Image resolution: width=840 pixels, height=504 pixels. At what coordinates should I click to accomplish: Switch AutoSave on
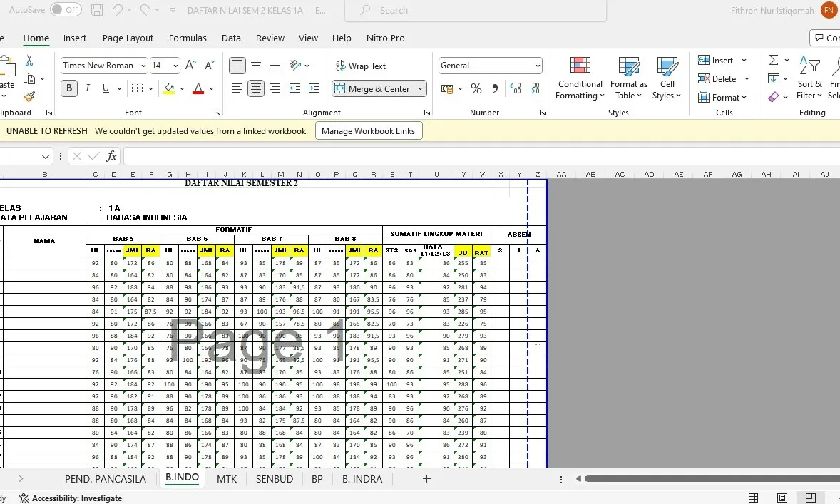coord(65,10)
